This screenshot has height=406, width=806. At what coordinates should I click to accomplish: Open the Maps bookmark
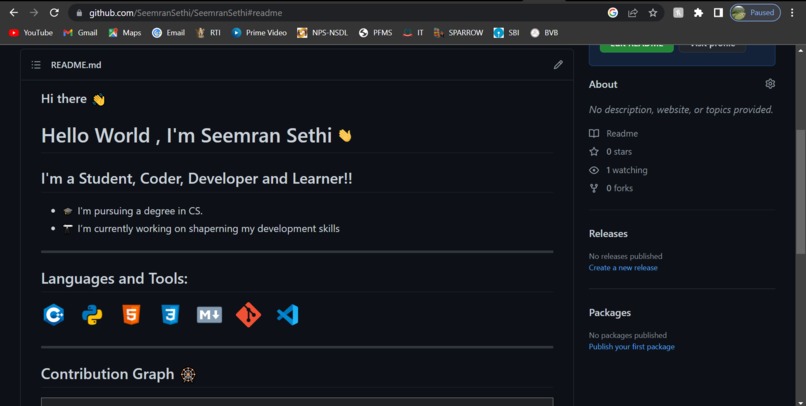click(124, 32)
